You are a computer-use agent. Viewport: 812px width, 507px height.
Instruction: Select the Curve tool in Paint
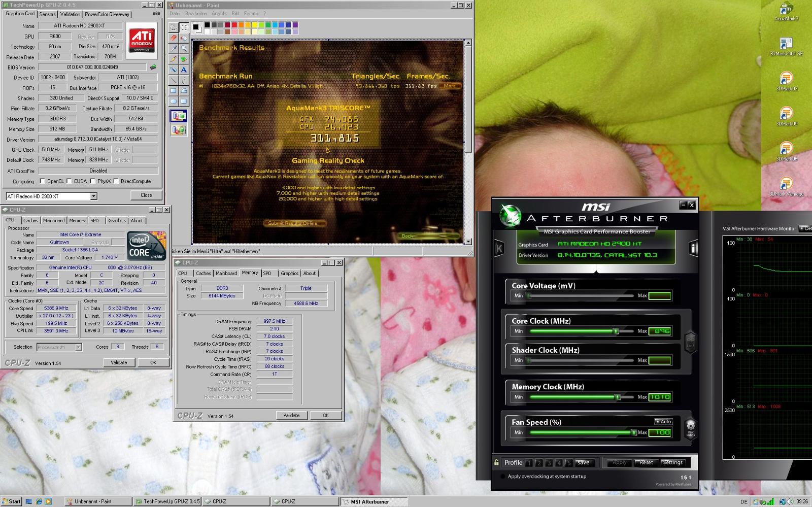coord(183,81)
